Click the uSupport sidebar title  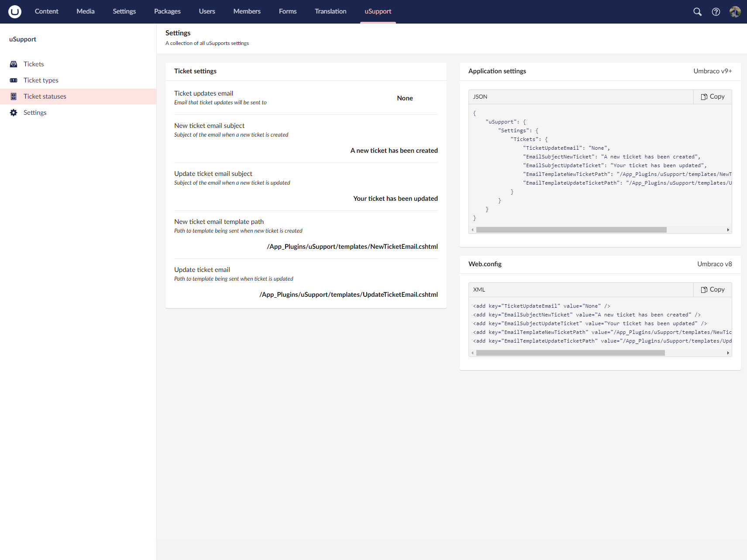23,39
